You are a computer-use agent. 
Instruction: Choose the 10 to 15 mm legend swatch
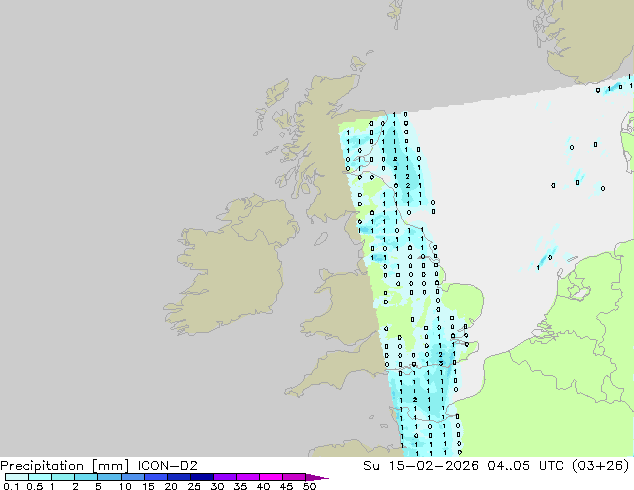[132, 477]
